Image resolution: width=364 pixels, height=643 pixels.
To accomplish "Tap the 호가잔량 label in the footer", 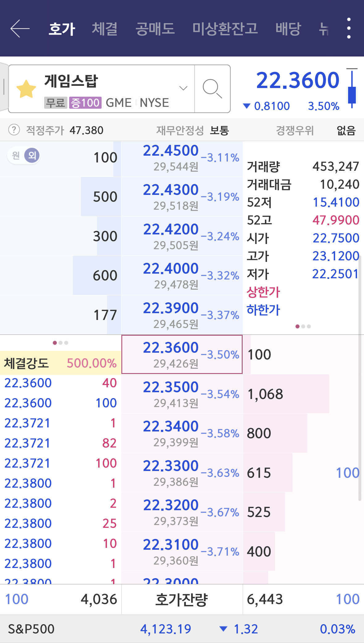I will pyautogui.click(x=182, y=599).
